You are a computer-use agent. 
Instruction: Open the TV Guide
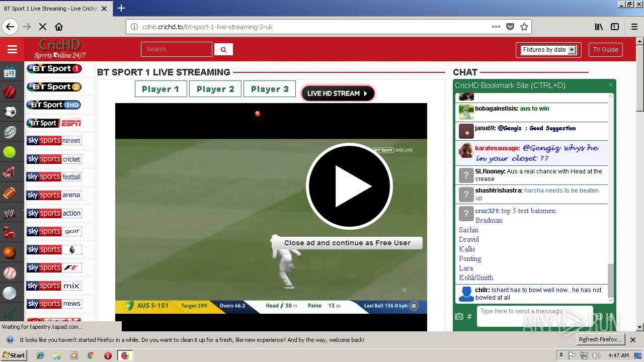point(605,50)
